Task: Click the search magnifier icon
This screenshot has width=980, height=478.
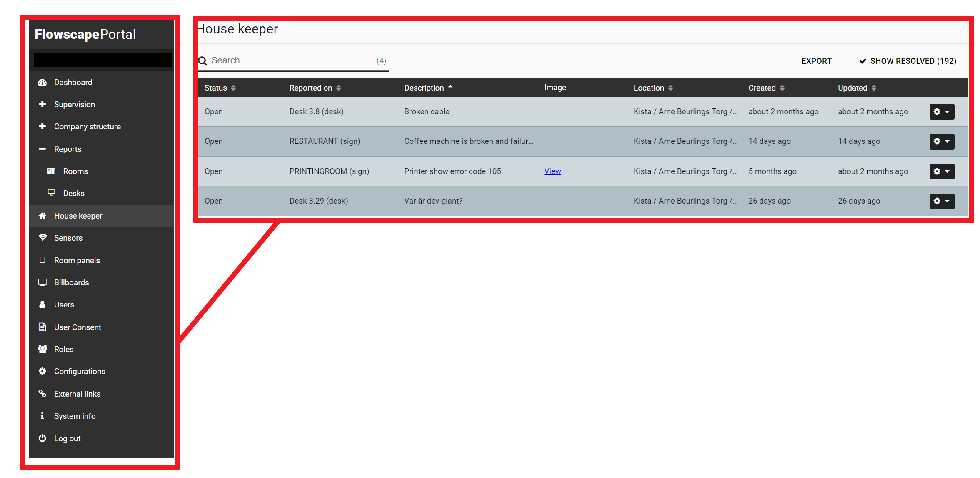Action: 202,61
